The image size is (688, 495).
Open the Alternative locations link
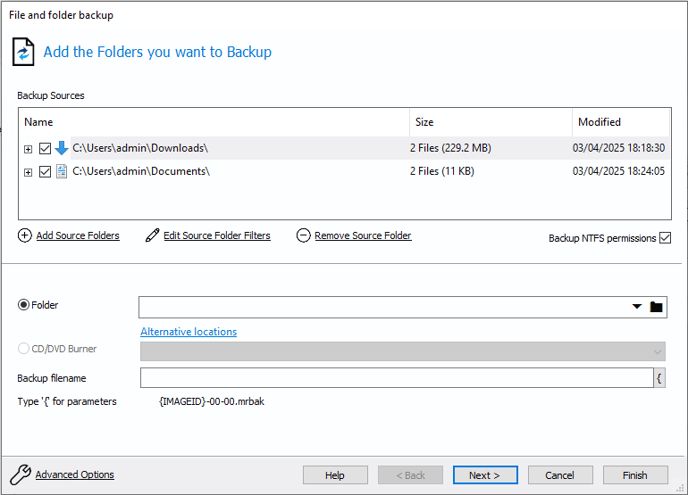tap(189, 332)
